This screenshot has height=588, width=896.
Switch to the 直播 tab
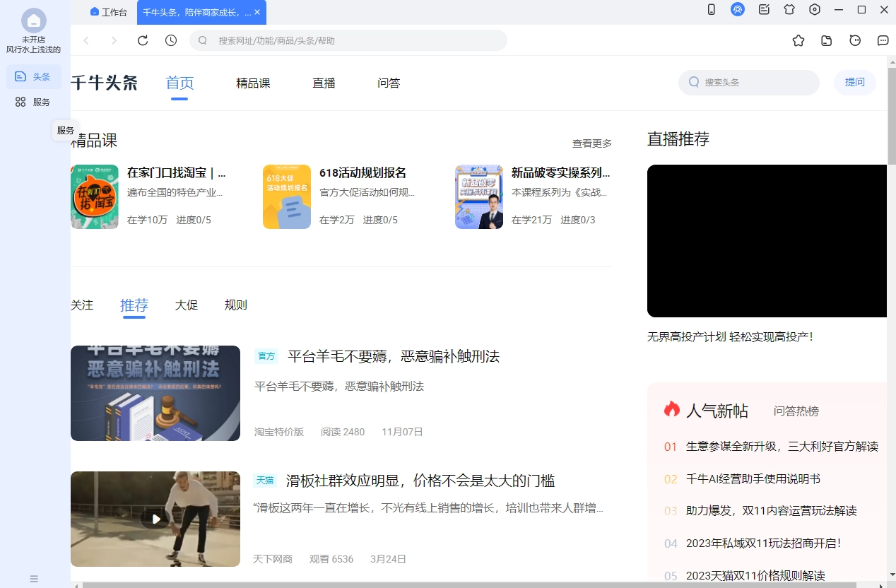coord(324,83)
